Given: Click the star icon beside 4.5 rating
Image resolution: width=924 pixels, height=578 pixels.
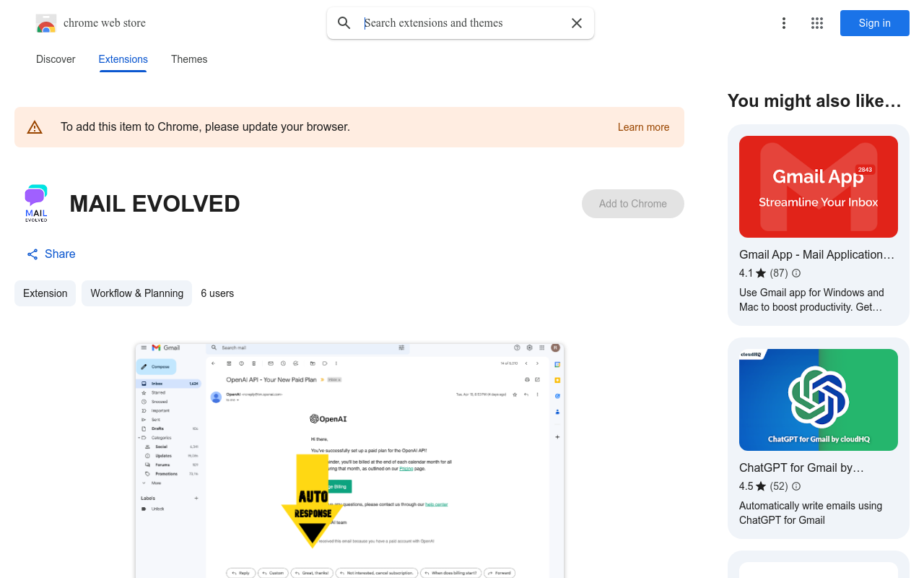Looking at the screenshot, I should click(761, 486).
